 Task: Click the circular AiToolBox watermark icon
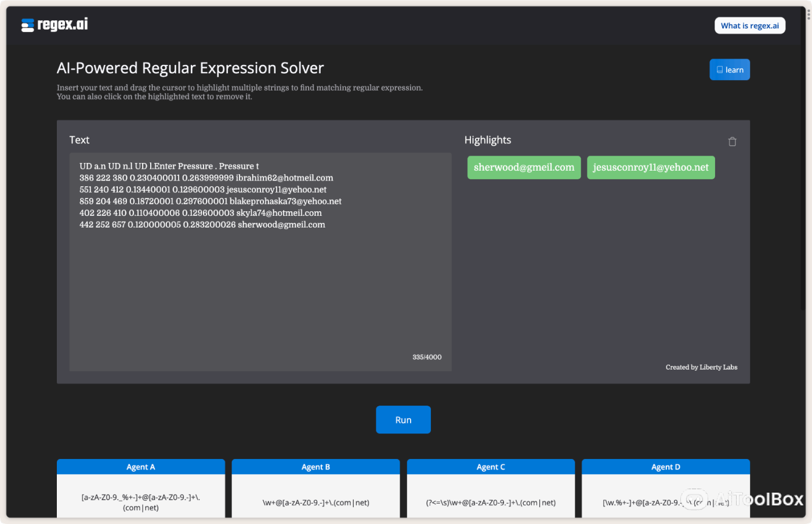pyautogui.click(x=694, y=498)
